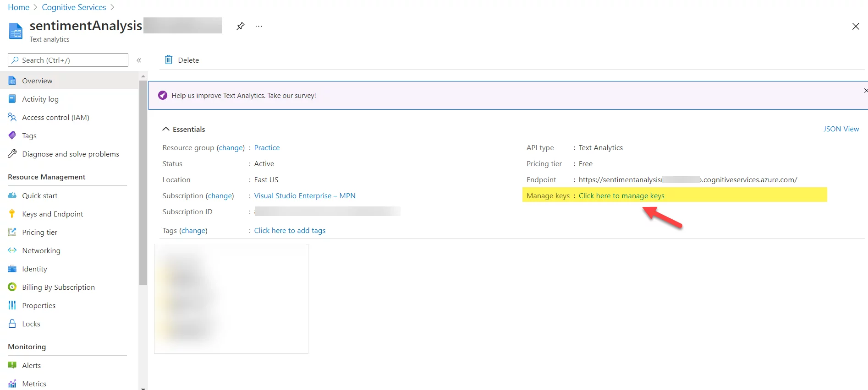The height and width of the screenshot is (390, 868).
Task: Click the Tags (change) link
Action: point(193,230)
